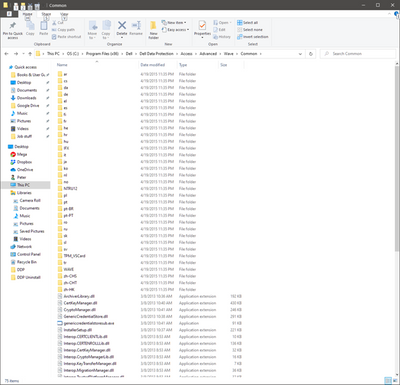Click the Properties icon
Viewport: 400px width, 385px height.
coord(202,25)
